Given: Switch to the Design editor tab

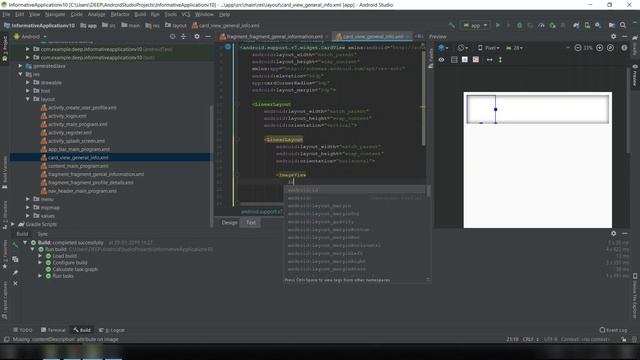Looking at the screenshot, I should click(x=229, y=222).
